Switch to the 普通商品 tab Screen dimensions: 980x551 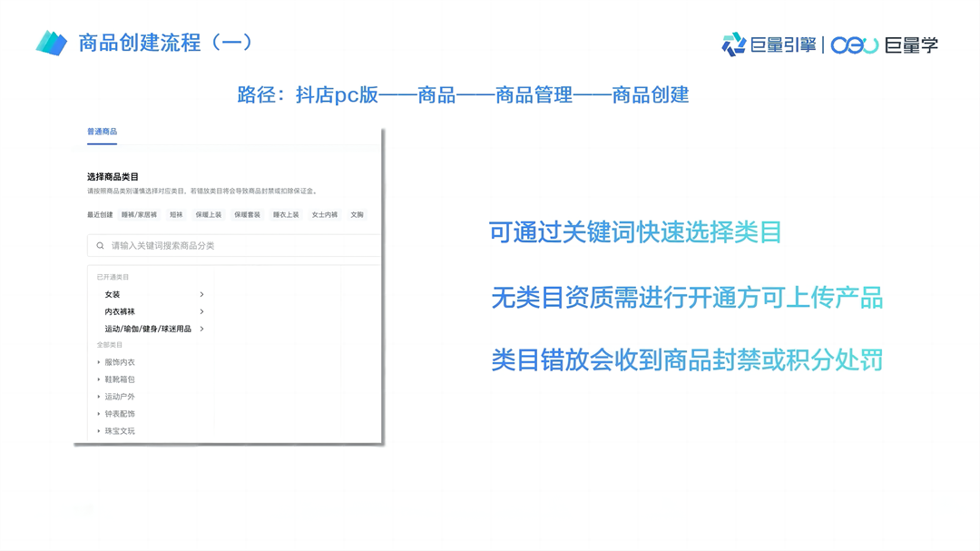pyautogui.click(x=101, y=130)
